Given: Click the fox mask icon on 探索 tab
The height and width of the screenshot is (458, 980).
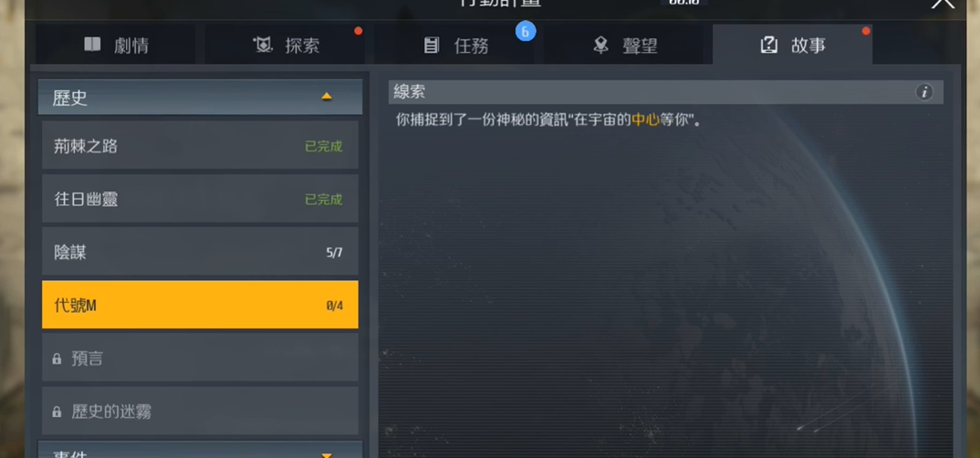Looking at the screenshot, I should click(263, 45).
